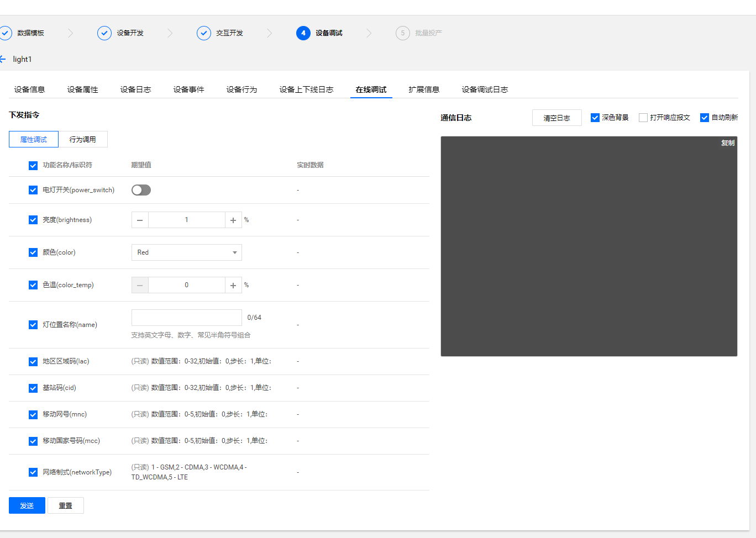This screenshot has height=538, width=756.
Task: Uncheck the 电灯开关(power_switch) row checkbox
Action: tap(33, 190)
